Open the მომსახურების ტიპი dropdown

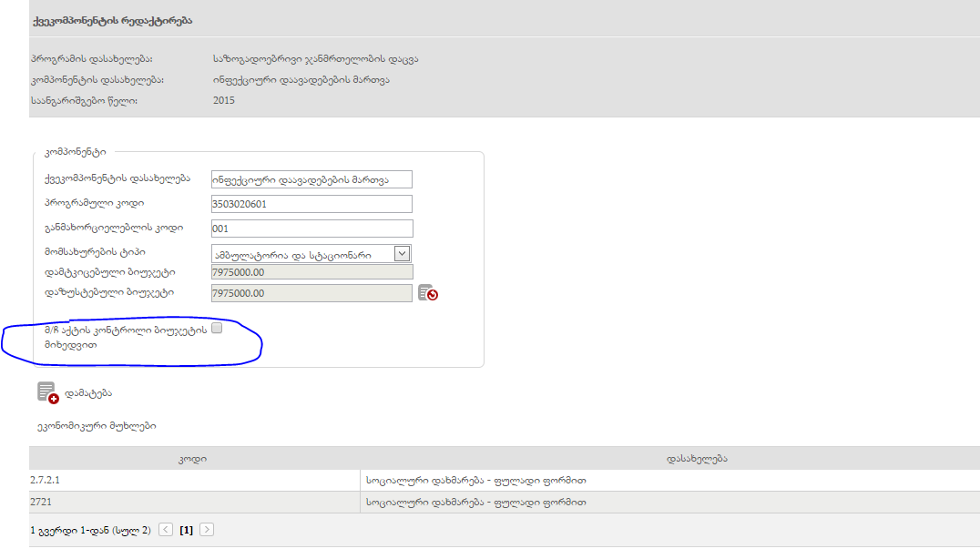click(402, 254)
